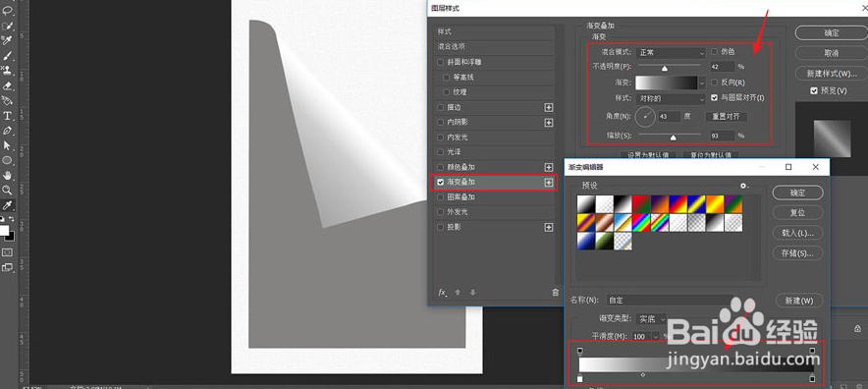Move effect down arrow in Layer Style
Screen dimensions: 868x389
pos(472,292)
